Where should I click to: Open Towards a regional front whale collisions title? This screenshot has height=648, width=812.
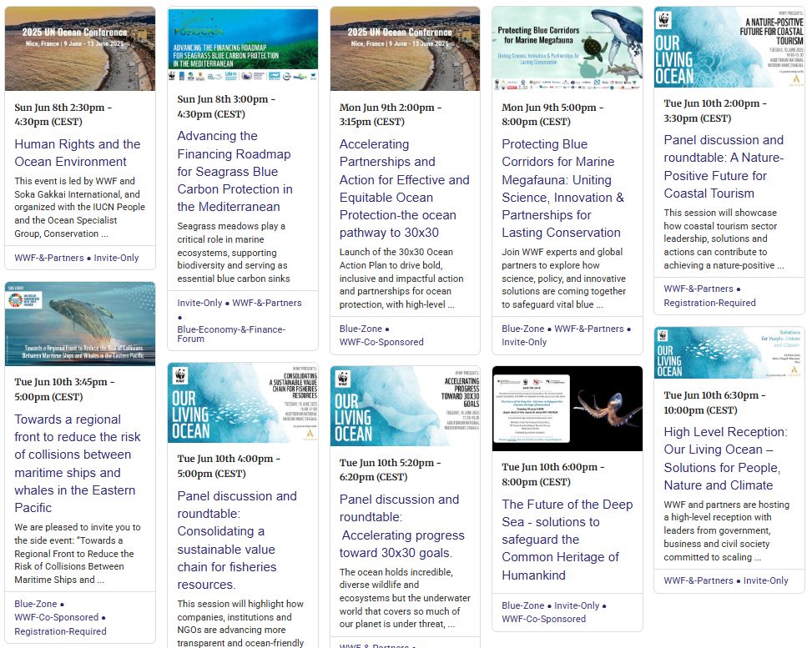(77, 463)
